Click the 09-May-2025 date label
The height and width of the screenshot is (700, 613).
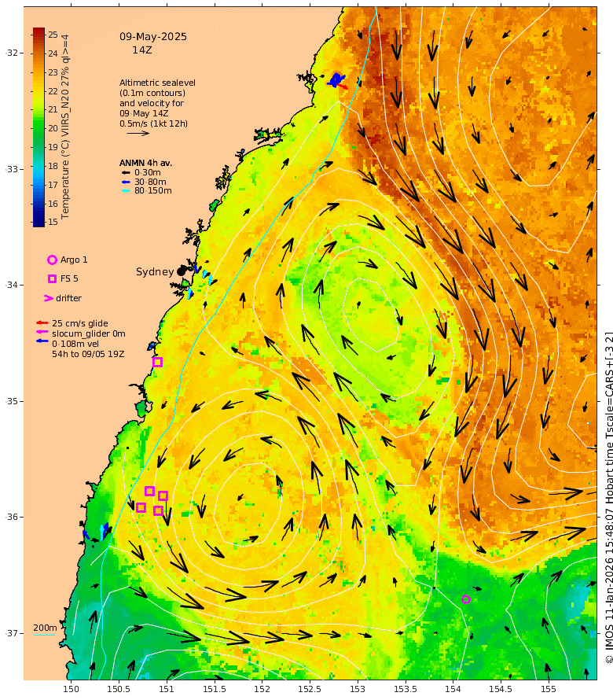coord(153,37)
